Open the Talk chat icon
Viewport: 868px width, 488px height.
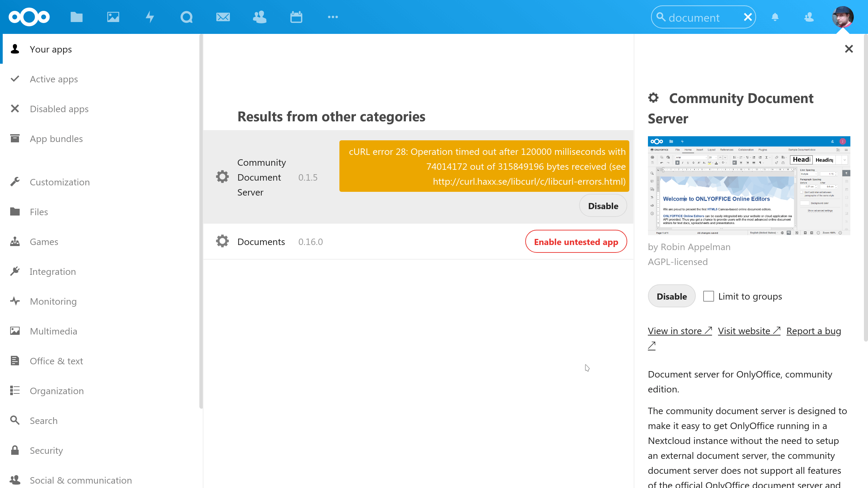[186, 17]
